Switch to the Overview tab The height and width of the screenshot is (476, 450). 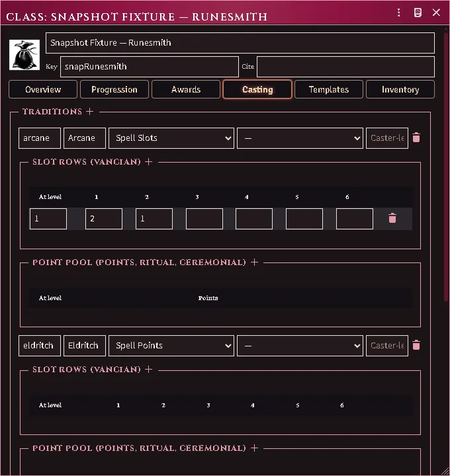(43, 89)
